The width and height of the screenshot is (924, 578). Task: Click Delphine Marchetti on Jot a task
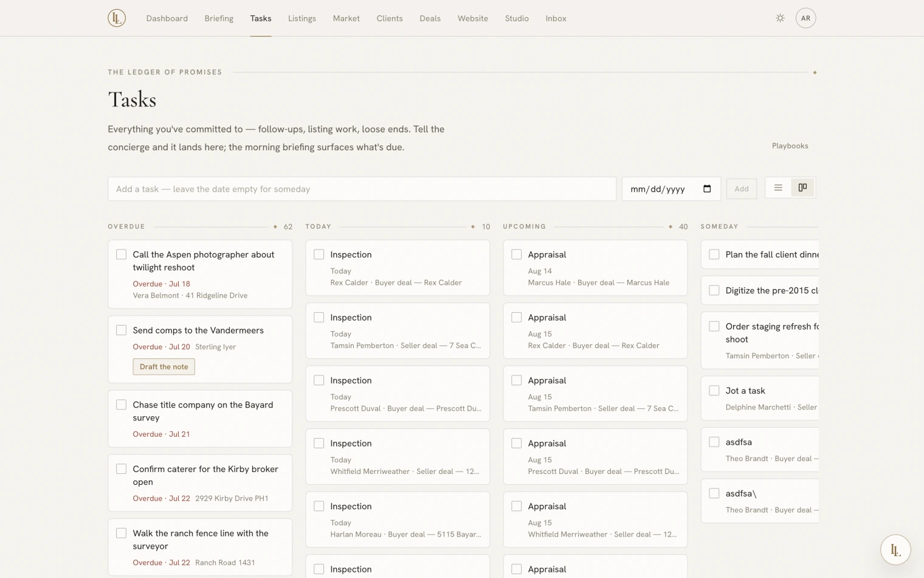[x=758, y=408]
